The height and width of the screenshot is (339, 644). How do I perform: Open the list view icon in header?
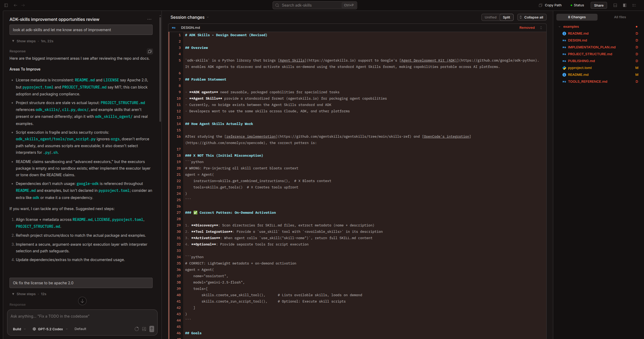(x=634, y=5)
